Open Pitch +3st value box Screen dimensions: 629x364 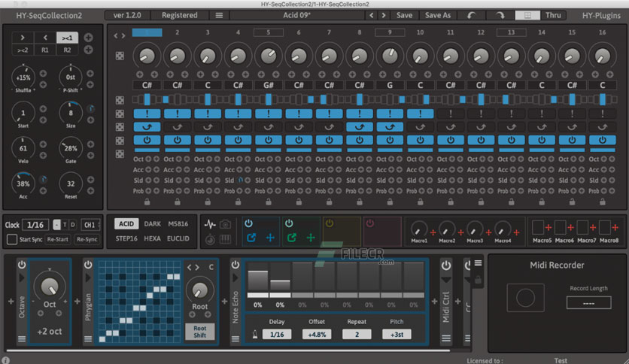point(397,335)
